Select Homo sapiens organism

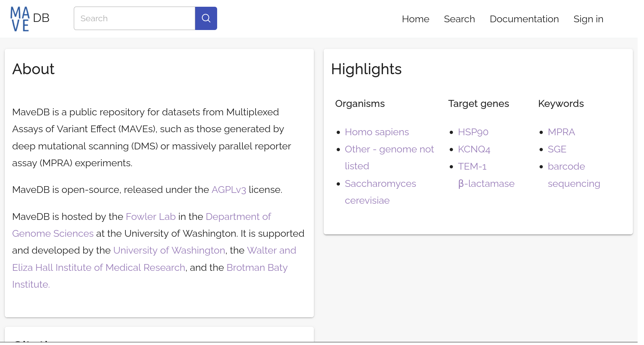tap(377, 132)
